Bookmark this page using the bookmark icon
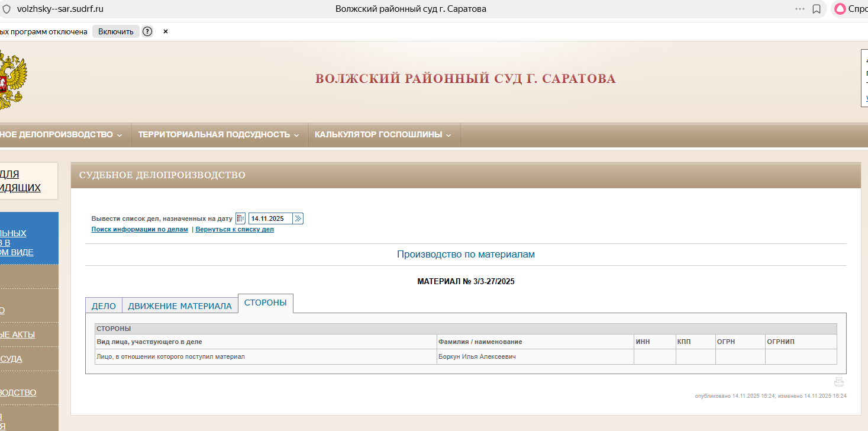 [x=817, y=9]
